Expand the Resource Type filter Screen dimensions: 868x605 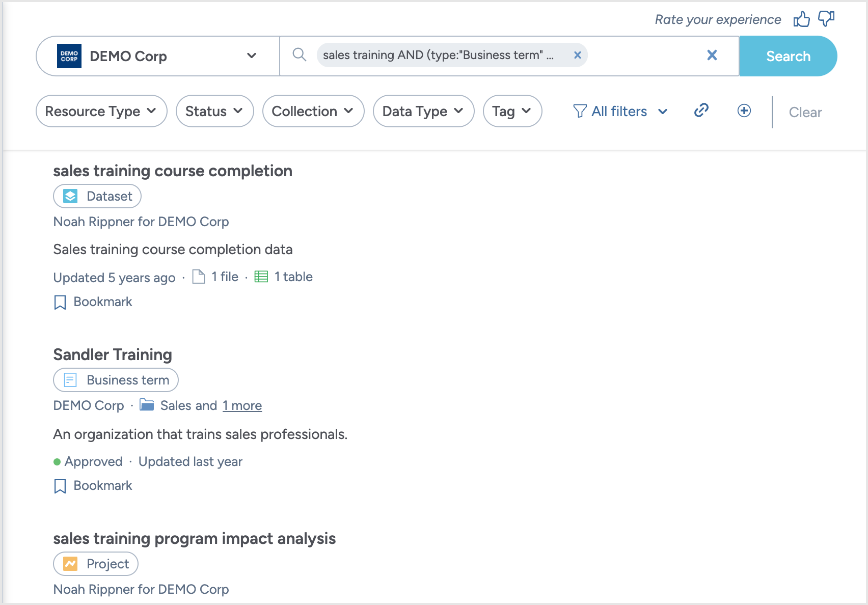click(101, 111)
